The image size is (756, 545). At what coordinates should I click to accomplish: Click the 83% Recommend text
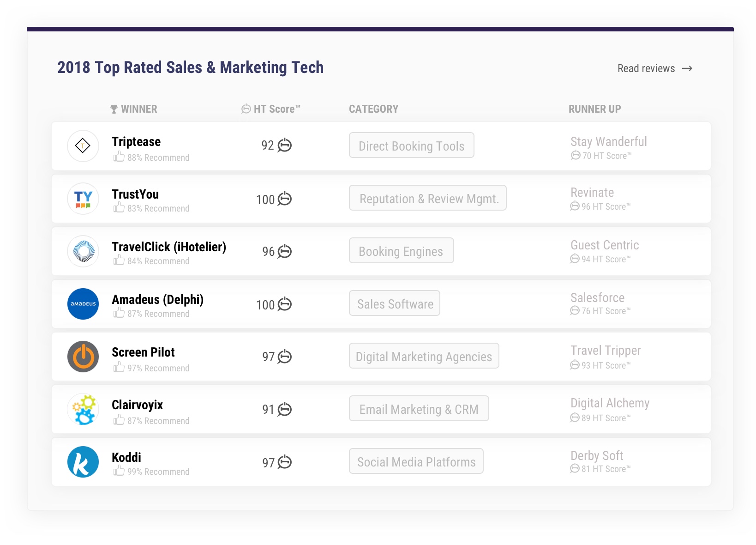[x=158, y=209]
